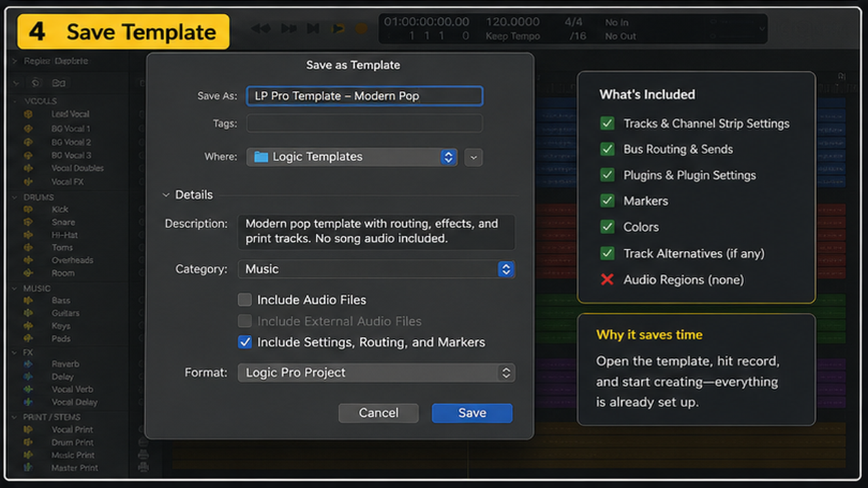The image size is (868, 488).
Task: Click the BG Vocal 3 track icon
Action: click(x=28, y=155)
